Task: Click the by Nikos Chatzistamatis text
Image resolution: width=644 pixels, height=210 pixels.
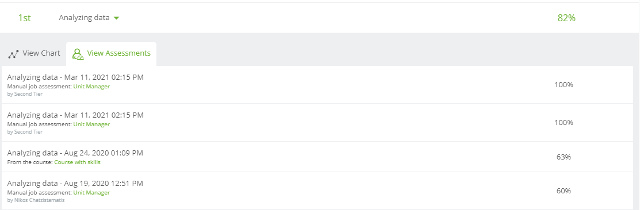Action: (36, 201)
